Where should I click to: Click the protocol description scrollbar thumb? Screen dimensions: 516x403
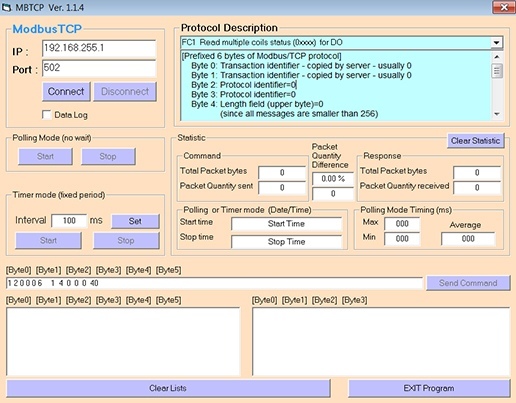coord(497,71)
